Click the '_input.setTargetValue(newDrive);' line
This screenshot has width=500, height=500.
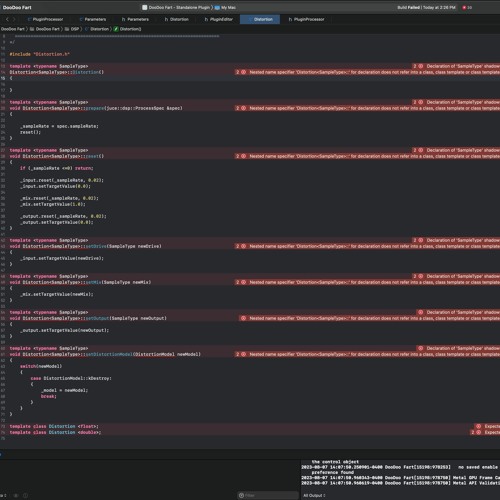(x=62, y=258)
